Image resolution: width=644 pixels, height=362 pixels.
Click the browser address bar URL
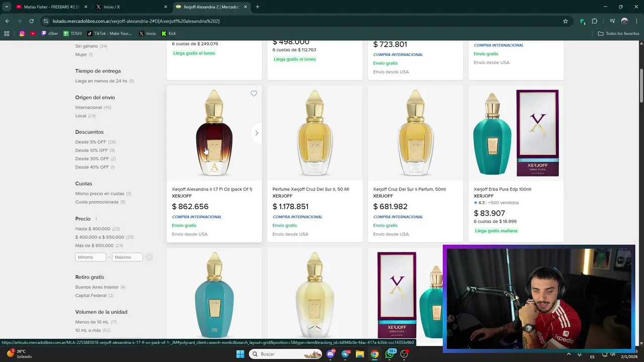[136, 21]
